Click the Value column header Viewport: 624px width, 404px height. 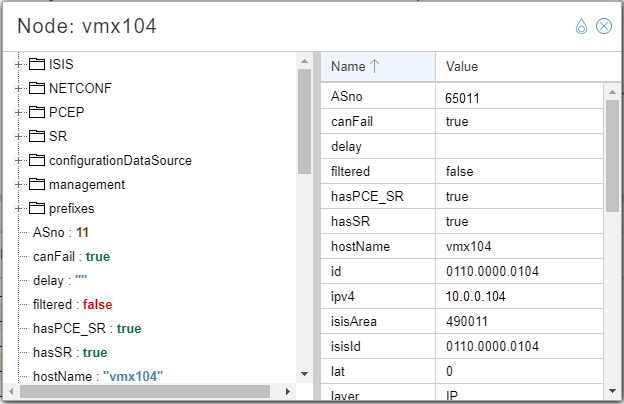coord(462,66)
